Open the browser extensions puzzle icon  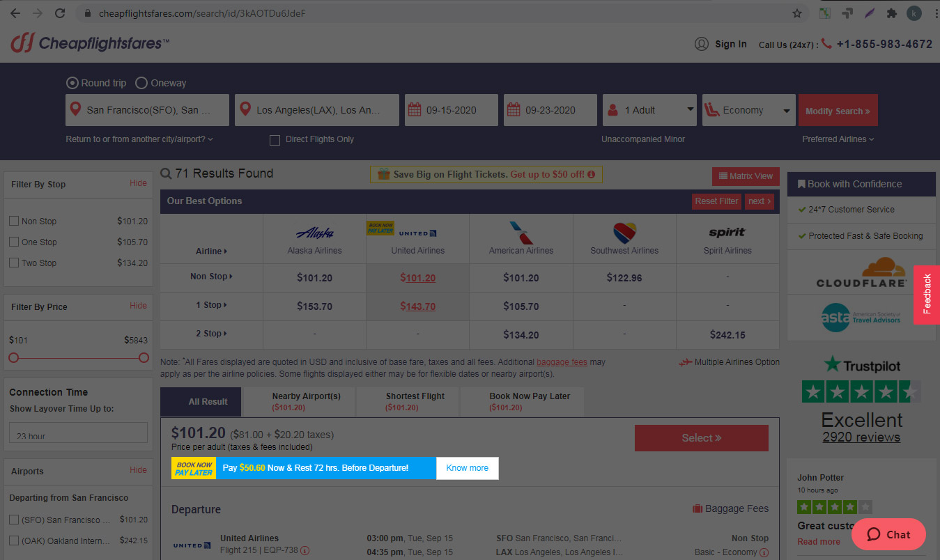click(x=891, y=13)
